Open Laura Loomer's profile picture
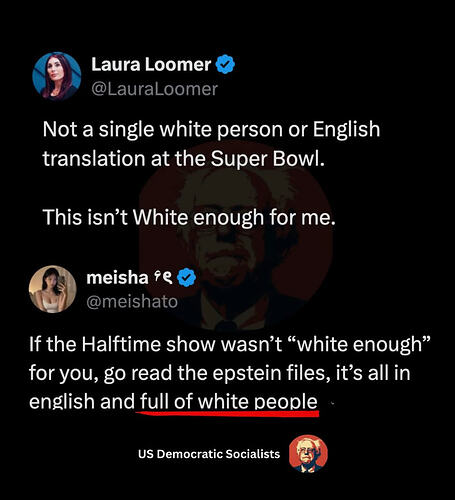The width and height of the screenshot is (455, 500). coord(57,76)
